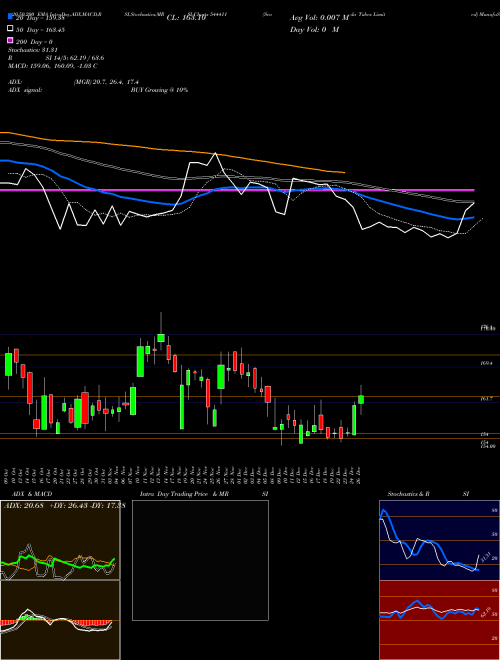Viewport: 500px width, 660px height.
Task: Click the 161.7 price level label
Action: coord(487,398)
